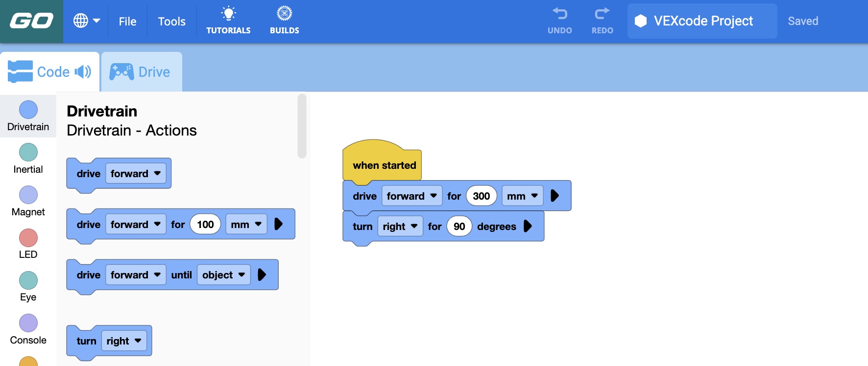Toggle expand arrow on workspace drive block
The height and width of the screenshot is (366, 868).
pyautogui.click(x=555, y=196)
